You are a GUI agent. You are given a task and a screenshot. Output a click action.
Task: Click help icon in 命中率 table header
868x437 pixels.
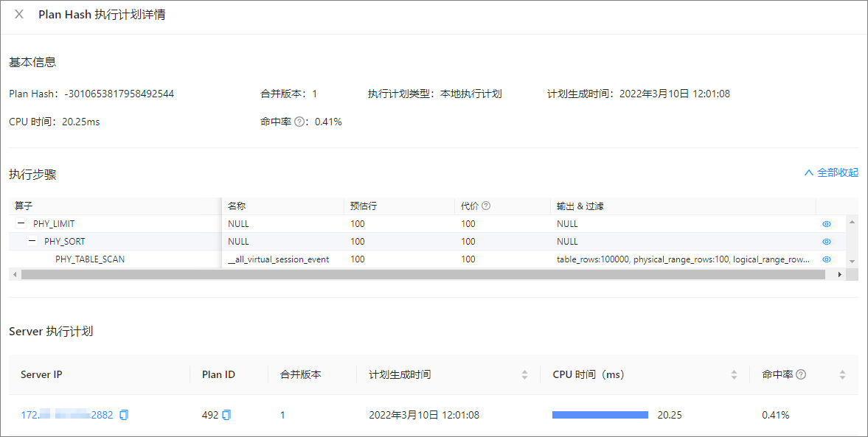(x=800, y=374)
